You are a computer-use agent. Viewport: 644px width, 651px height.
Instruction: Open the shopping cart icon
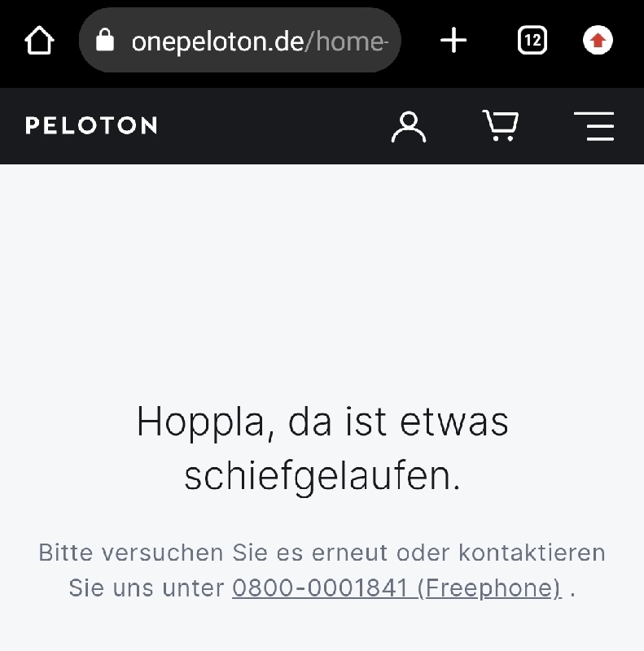coord(501,126)
